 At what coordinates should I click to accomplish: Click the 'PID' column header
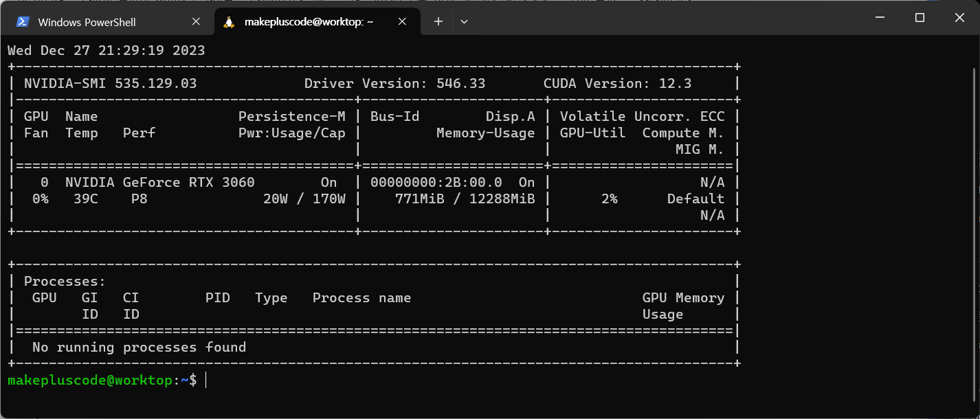[217, 298]
